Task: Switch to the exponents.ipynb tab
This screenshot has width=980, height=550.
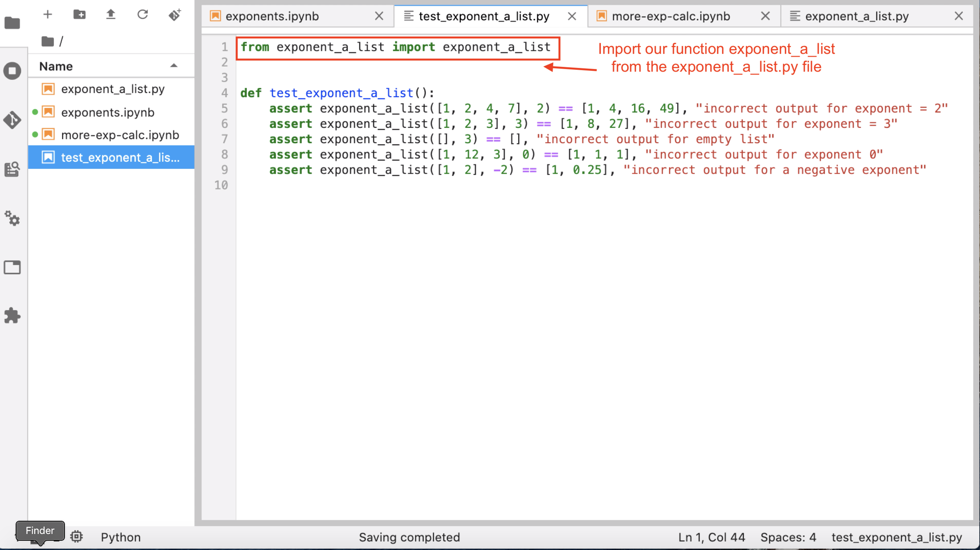Action: (272, 16)
